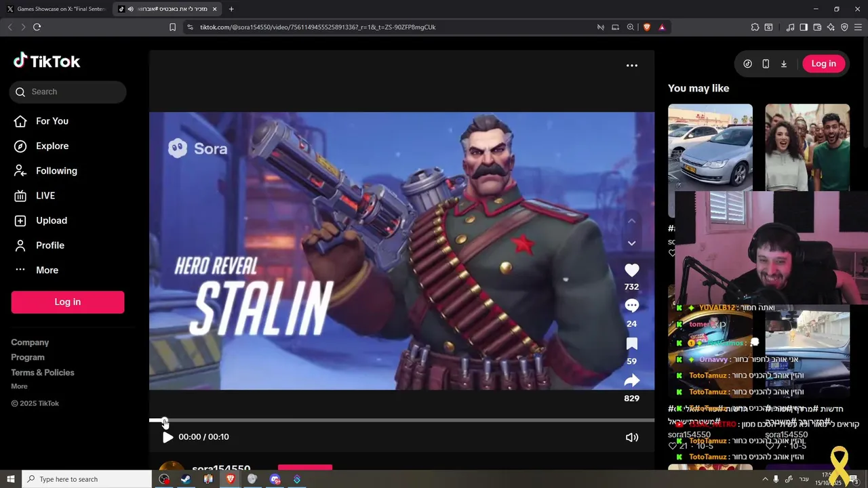Image resolution: width=868 pixels, height=488 pixels.
Task: Go to next video with down chevron
Action: 631,243
